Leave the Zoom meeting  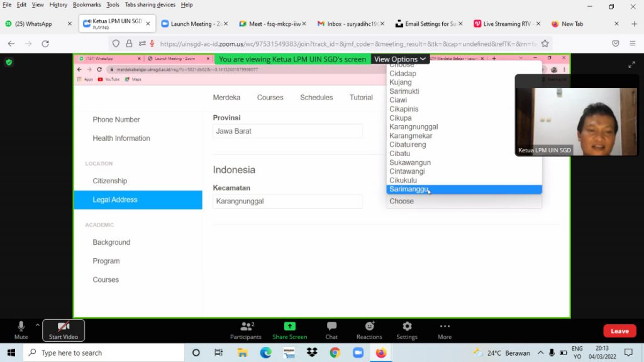(x=619, y=331)
